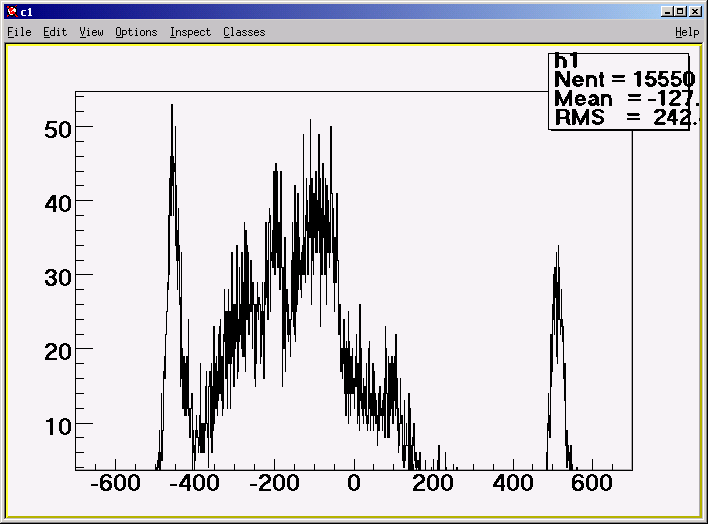Click the c1 window title text
The image size is (708, 524).
[27, 12]
